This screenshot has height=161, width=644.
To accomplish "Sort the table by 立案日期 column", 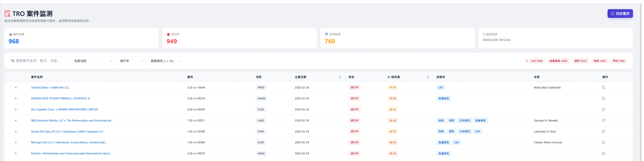I will [340, 77].
